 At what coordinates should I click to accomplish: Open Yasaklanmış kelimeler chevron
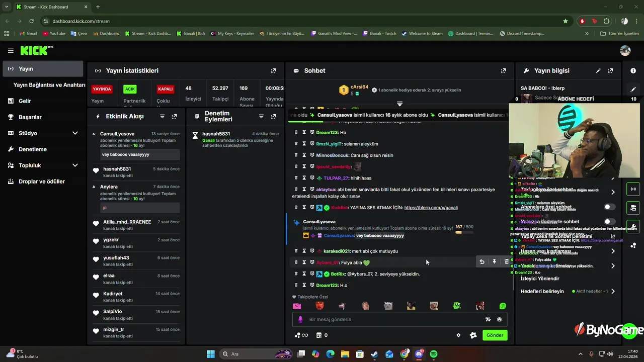(613, 266)
